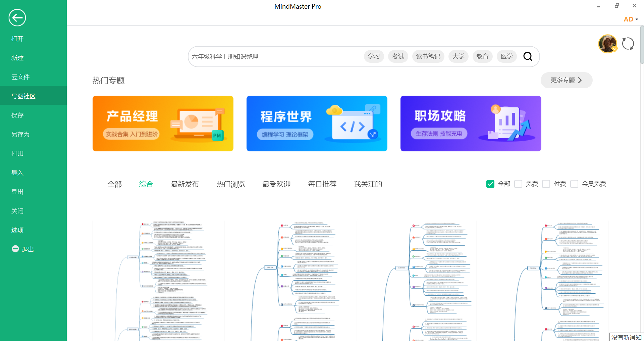Uncheck the 全部 filter checkbox

click(490, 184)
